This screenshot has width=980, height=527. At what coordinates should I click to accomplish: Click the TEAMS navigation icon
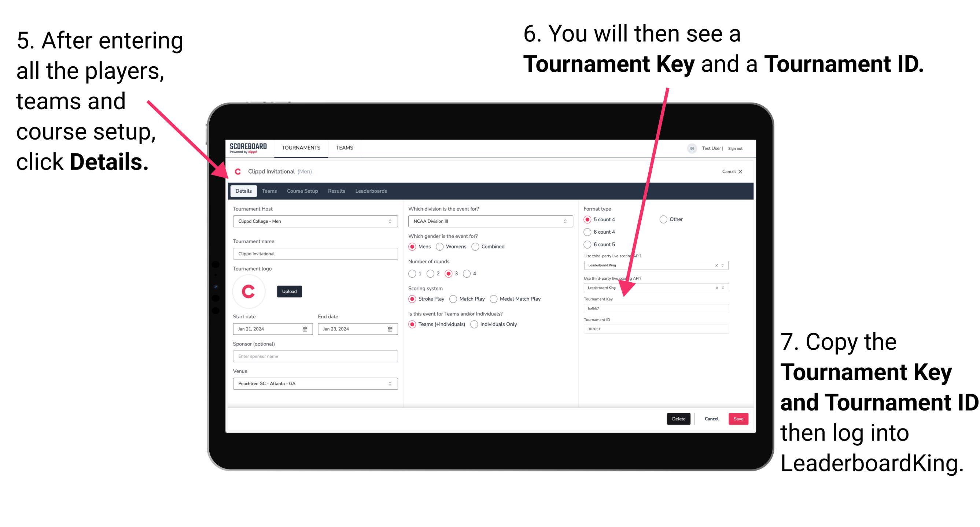344,148
